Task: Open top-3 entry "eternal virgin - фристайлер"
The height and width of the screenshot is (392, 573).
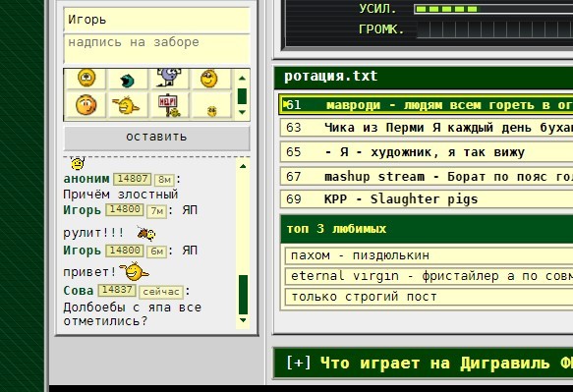Action: [x=430, y=276]
